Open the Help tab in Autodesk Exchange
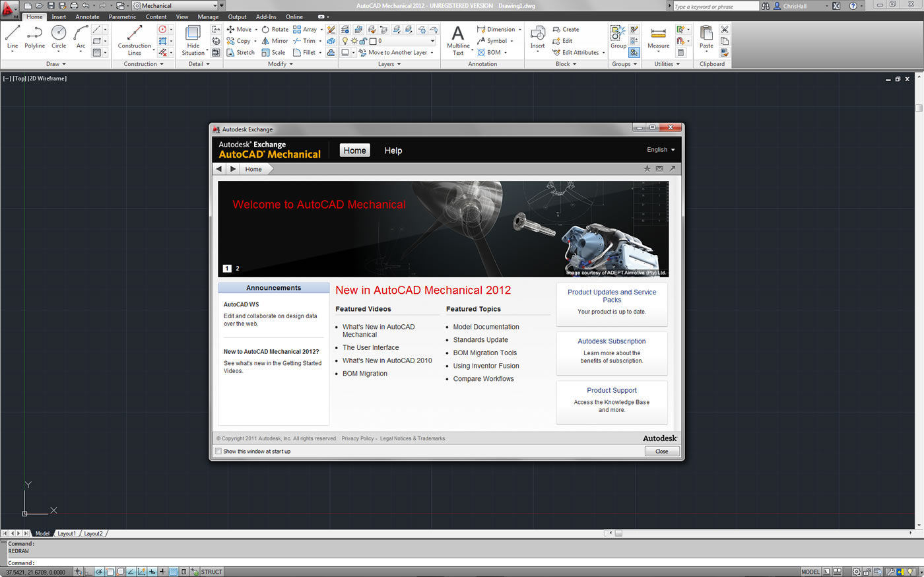Viewport: 924px width, 577px height. tap(393, 151)
